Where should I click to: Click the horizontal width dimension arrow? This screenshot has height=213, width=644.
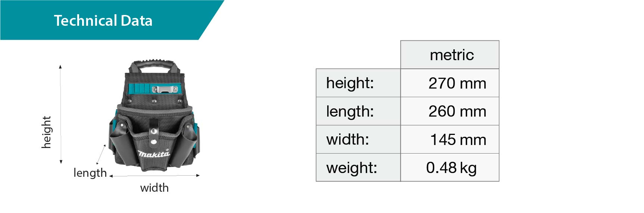(x=154, y=175)
